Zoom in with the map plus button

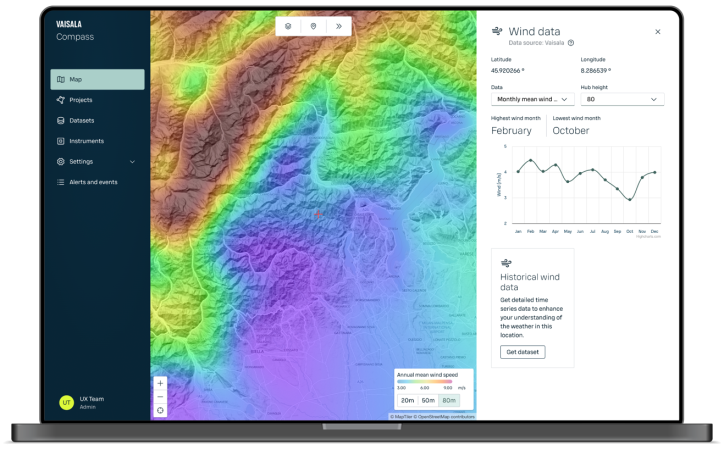pyautogui.click(x=160, y=383)
